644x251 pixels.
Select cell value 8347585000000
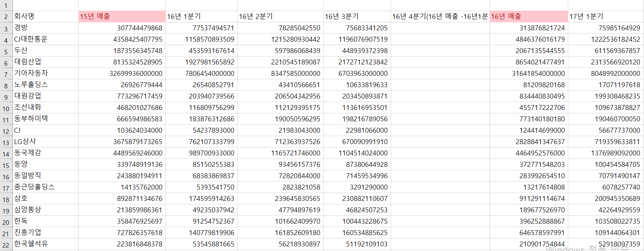tap(281, 73)
